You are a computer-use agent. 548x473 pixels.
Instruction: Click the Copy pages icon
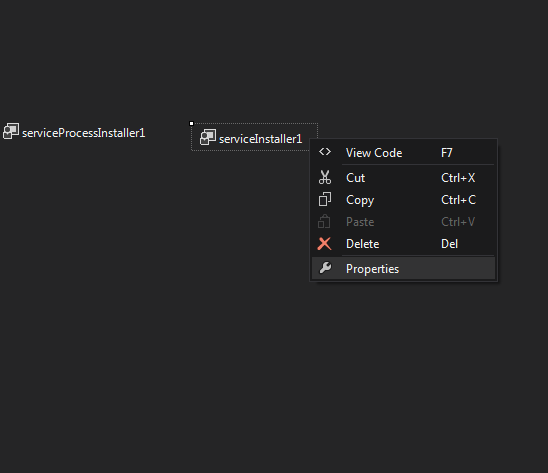tap(325, 199)
